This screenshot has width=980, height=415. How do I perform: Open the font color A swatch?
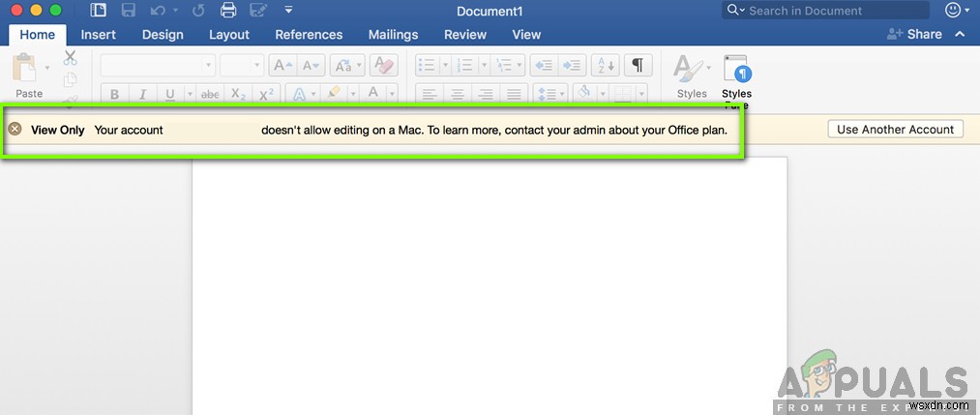tap(373, 95)
